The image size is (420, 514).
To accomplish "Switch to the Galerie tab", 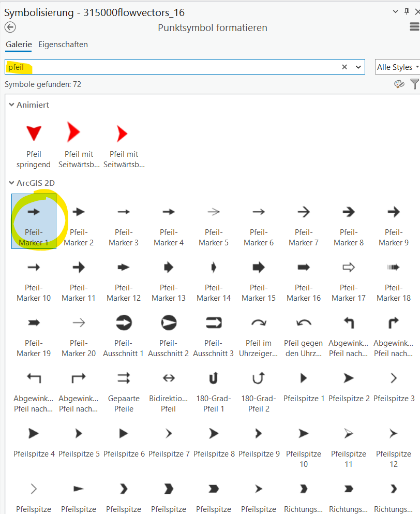I will point(19,45).
